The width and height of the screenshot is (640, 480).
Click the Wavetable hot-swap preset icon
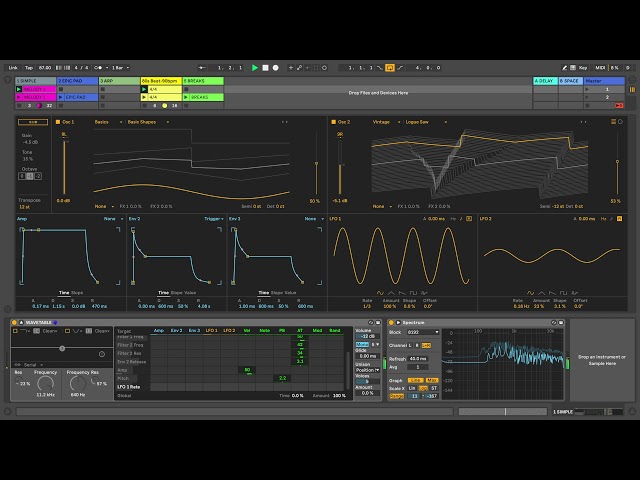pos(371,322)
